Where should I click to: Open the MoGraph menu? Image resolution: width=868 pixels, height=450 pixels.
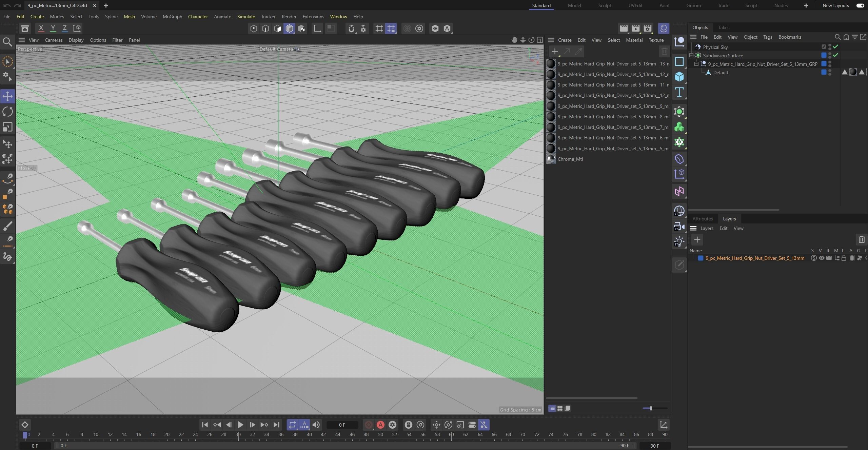[172, 17]
